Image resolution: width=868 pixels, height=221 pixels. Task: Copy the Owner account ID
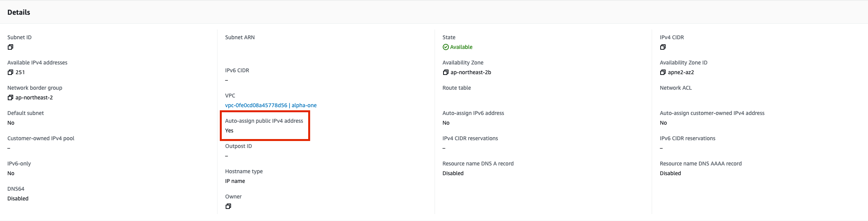click(x=228, y=206)
